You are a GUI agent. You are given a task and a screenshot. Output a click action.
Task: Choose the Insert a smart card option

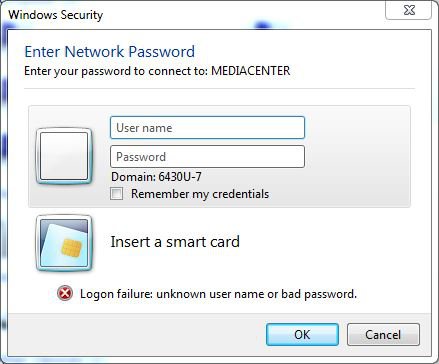[x=175, y=242]
